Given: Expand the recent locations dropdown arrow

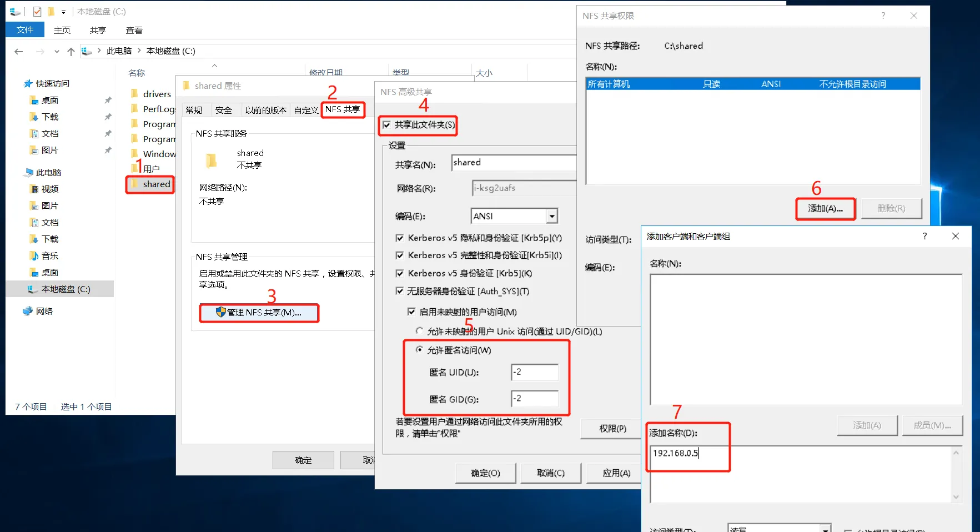Looking at the screenshot, I should [x=57, y=52].
